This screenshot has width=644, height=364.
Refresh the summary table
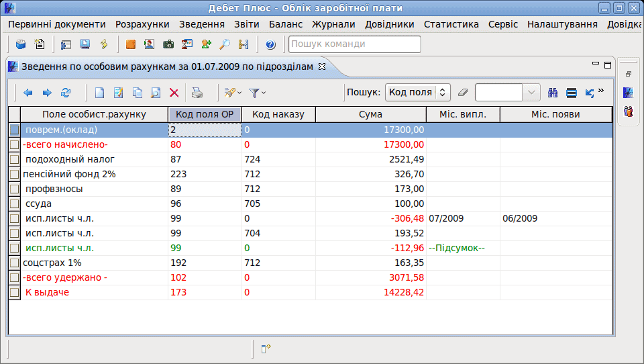pos(66,93)
